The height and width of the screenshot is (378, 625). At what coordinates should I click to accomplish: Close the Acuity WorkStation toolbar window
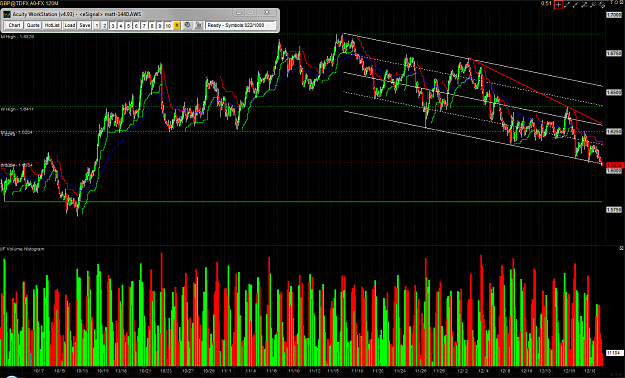[267, 13]
